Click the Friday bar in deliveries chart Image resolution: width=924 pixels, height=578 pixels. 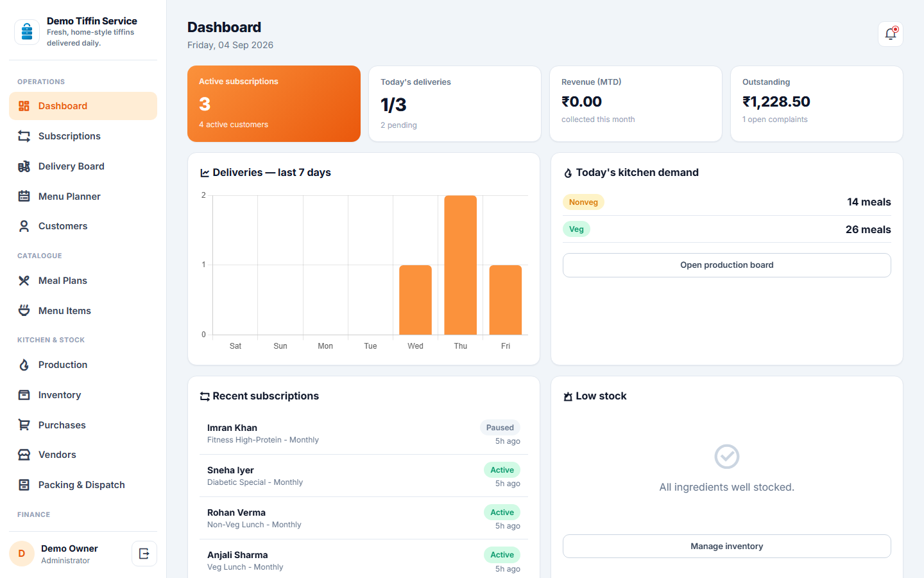pyautogui.click(x=506, y=300)
